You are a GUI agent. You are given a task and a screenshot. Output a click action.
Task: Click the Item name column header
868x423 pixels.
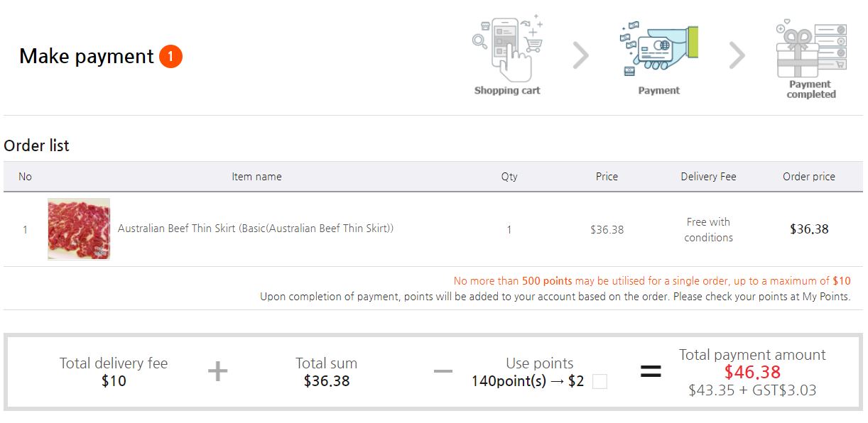(x=256, y=177)
